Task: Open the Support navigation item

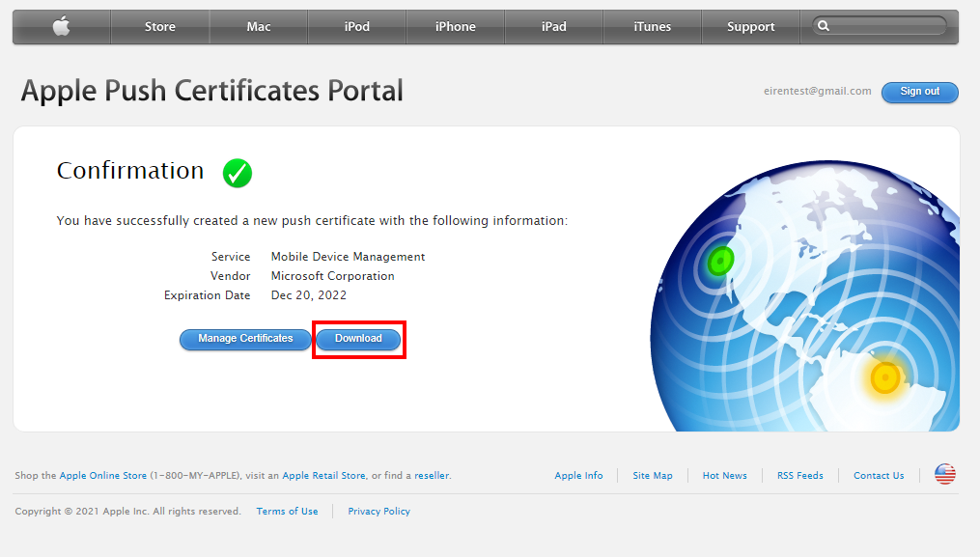Action: point(750,27)
